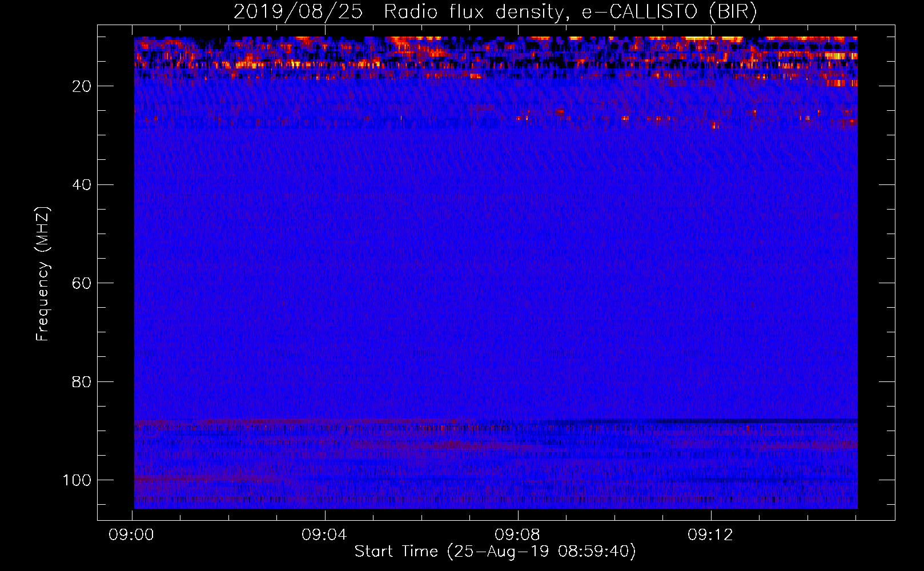The height and width of the screenshot is (571, 924).
Task: Click the 80 MHz frequency tick label
Action: click(x=82, y=382)
